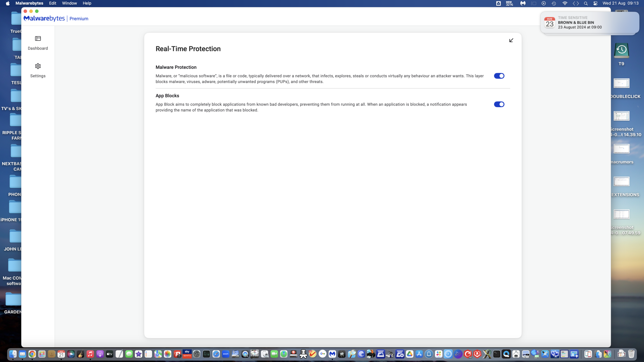Open Control Centre in menu bar

[x=595, y=3]
